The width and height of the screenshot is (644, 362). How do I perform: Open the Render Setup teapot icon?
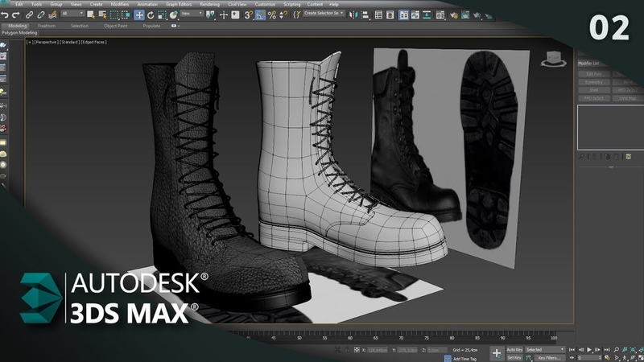tap(453, 15)
